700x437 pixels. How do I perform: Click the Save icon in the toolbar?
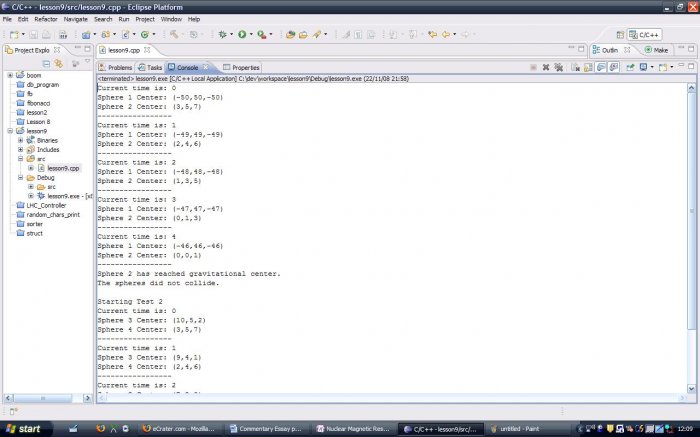pos(33,34)
